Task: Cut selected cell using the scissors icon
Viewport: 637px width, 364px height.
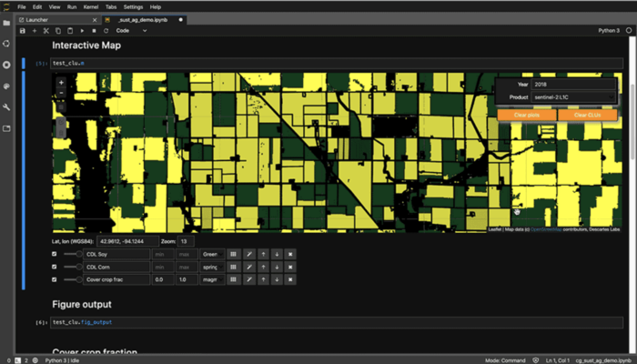Action: point(45,31)
